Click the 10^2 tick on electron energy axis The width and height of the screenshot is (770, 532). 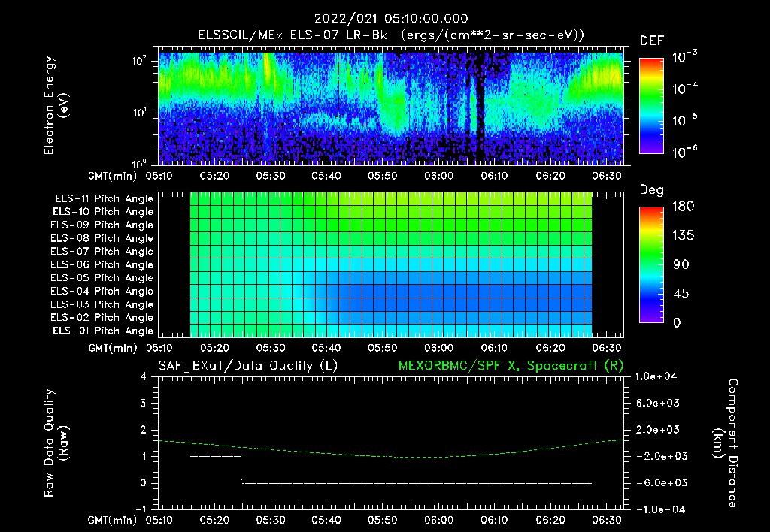click(139, 61)
